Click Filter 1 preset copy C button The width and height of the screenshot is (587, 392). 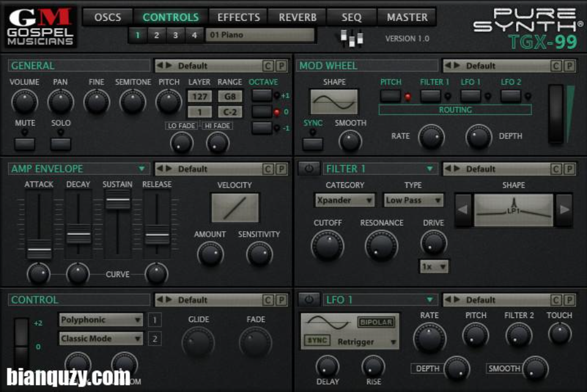556,169
